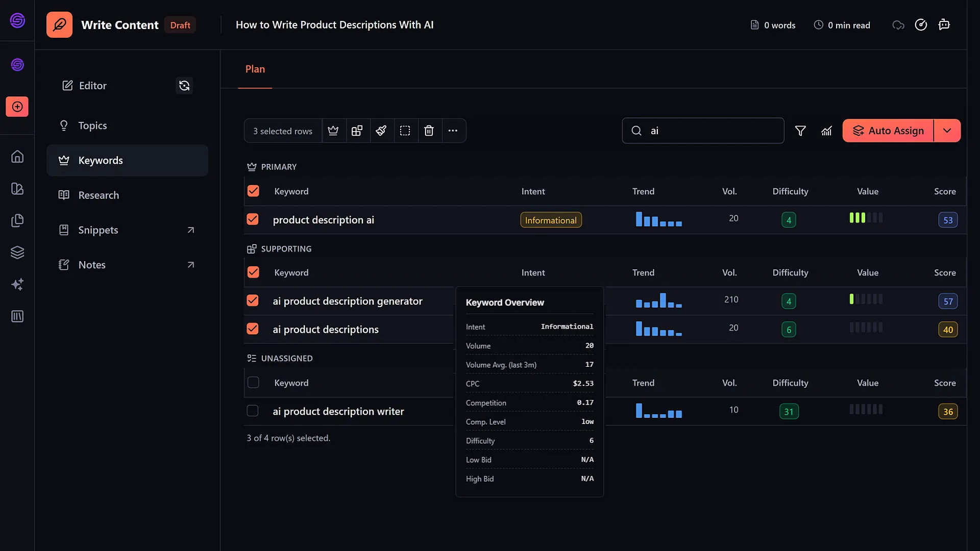Click the dashed-square deselect icon in toolbar
980x551 pixels.
coord(405,131)
